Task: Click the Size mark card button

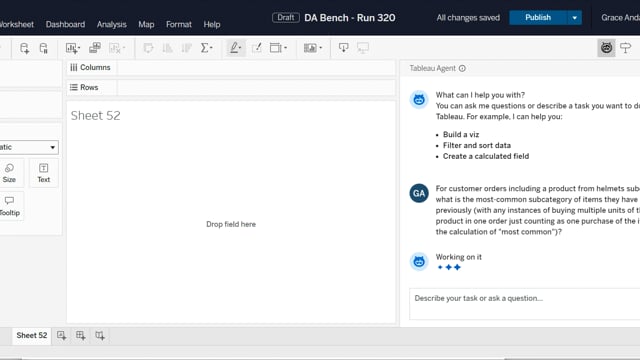Action: 9,173
